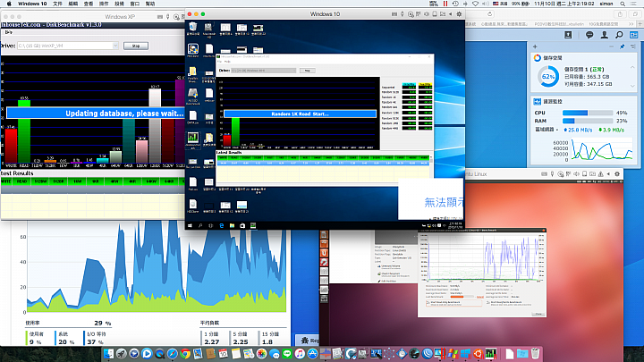The height and width of the screenshot is (362, 644).
Task: Click Time Machine icon in menu bar
Action: (455, 4)
